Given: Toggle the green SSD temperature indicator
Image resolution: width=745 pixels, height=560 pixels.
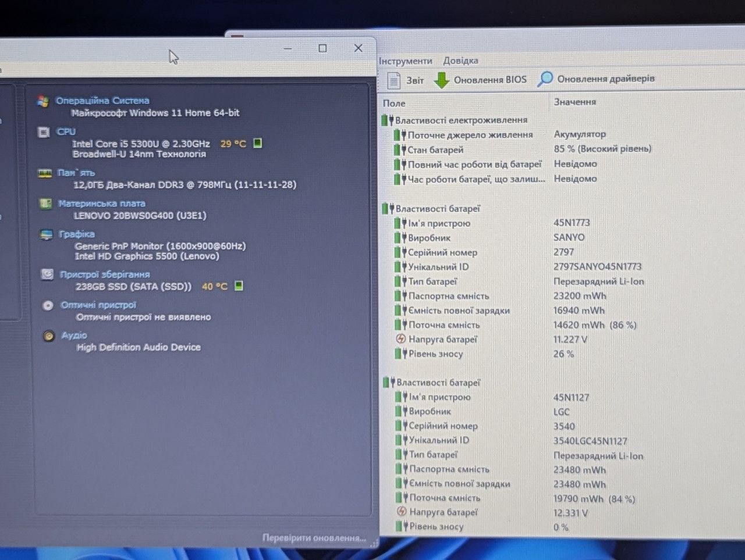Looking at the screenshot, I should [x=239, y=286].
